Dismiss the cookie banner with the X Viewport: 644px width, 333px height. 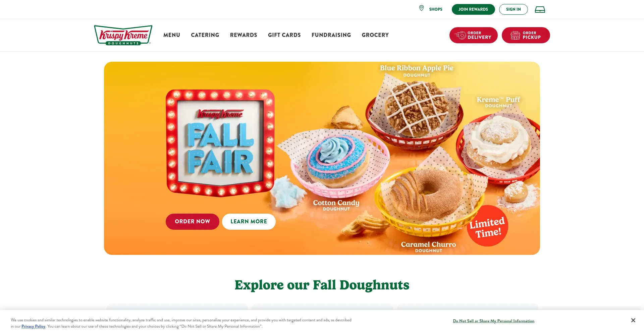(633, 320)
